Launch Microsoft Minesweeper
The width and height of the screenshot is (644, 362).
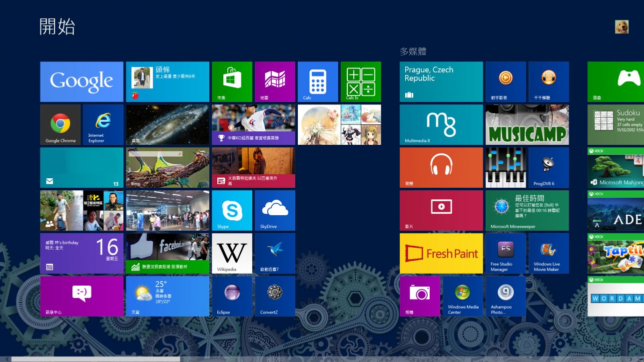point(527,210)
